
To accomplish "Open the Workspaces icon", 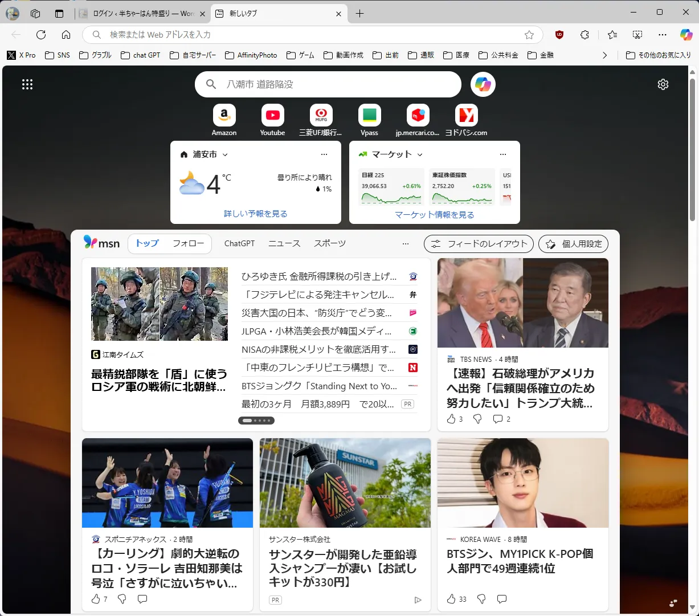I will coord(35,14).
